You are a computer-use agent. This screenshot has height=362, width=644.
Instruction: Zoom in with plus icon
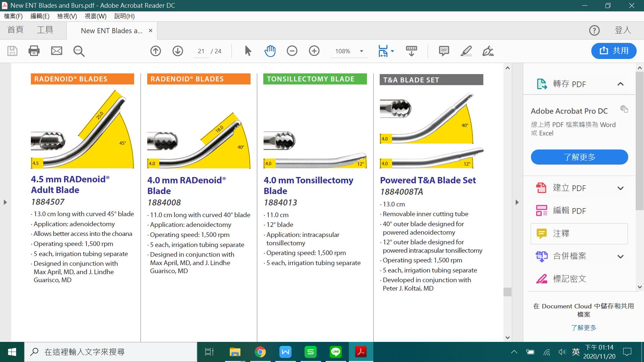(x=314, y=51)
